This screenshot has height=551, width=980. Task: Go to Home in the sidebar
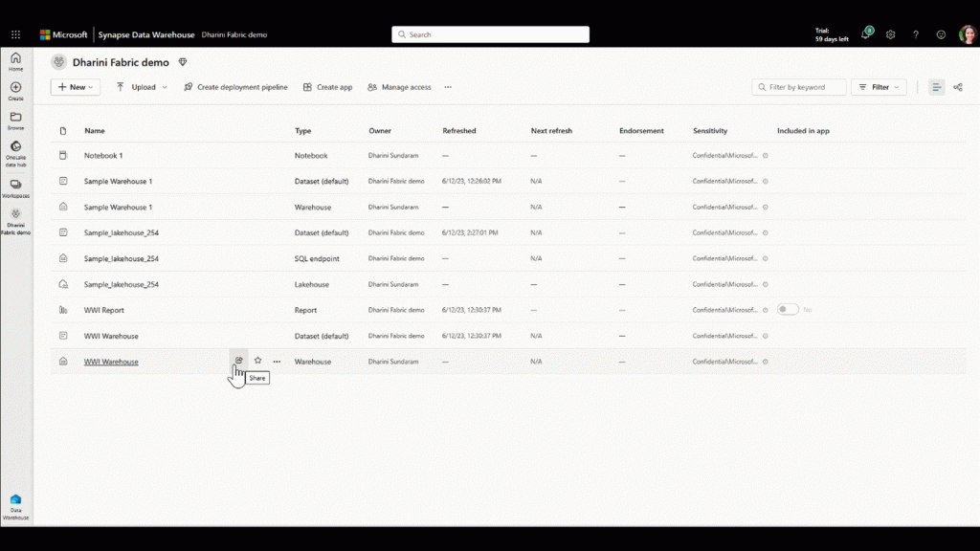pyautogui.click(x=15, y=62)
